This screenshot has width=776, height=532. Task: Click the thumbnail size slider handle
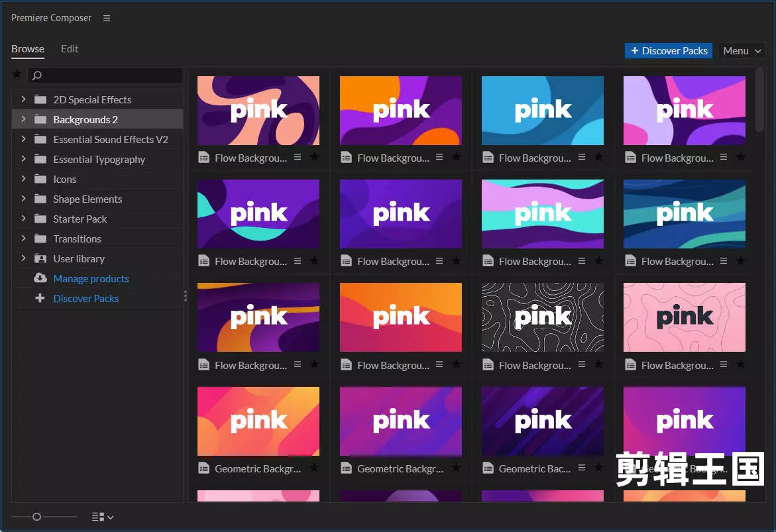coord(36,517)
